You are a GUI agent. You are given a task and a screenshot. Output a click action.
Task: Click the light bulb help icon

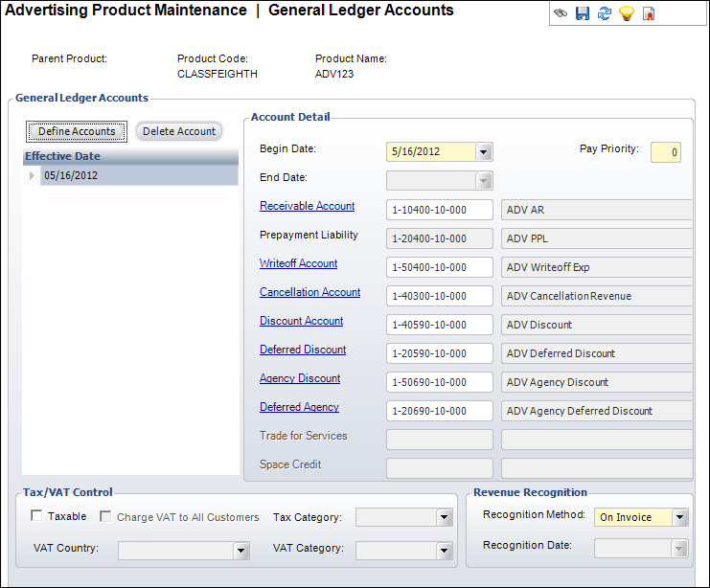click(627, 14)
